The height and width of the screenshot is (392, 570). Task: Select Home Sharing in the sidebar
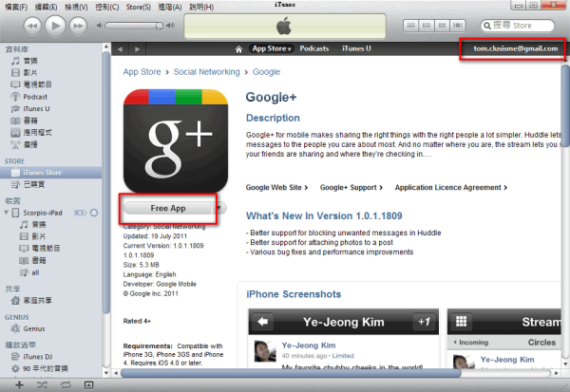coord(31,301)
